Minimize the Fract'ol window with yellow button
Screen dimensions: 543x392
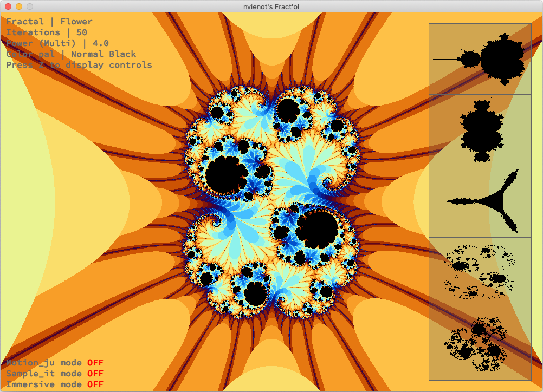pos(19,6)
